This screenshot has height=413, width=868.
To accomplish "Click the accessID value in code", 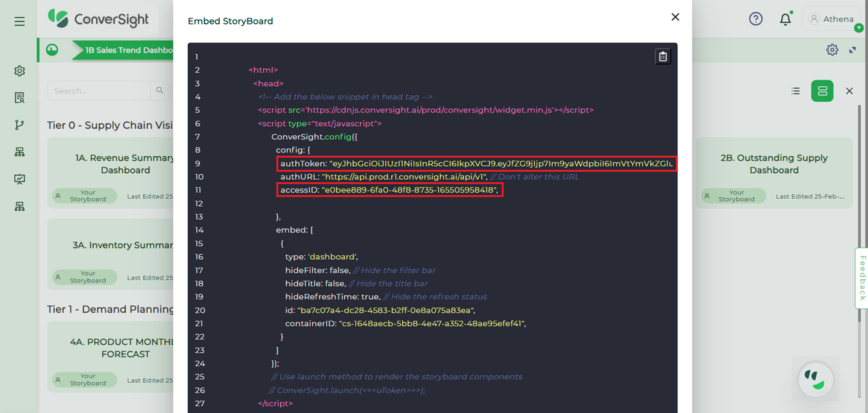I will tap(409, 190).
